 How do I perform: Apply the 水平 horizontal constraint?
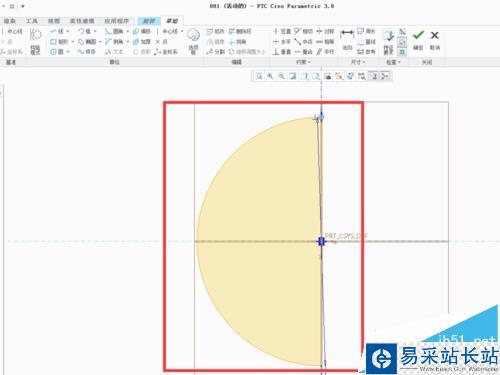click(282, 42)
